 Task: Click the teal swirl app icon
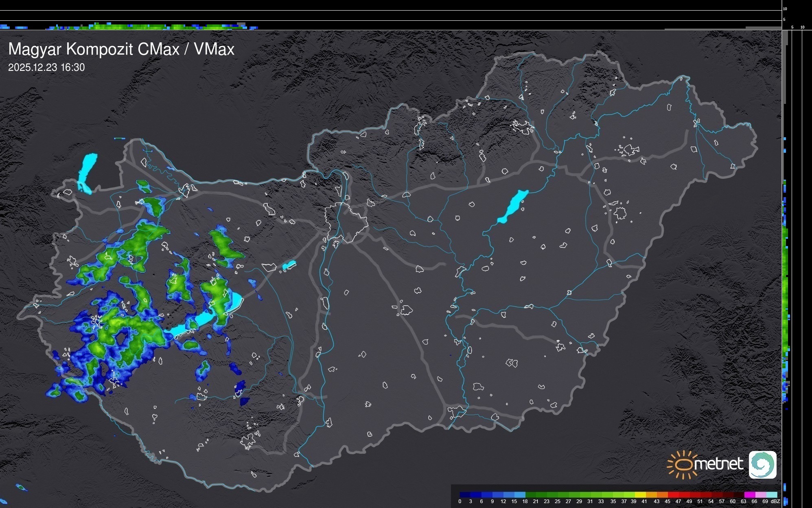762,464
